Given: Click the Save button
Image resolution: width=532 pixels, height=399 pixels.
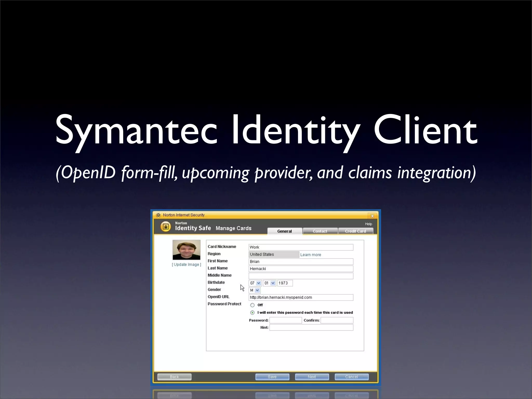Looking at the screenshot, I should [272, 377].
